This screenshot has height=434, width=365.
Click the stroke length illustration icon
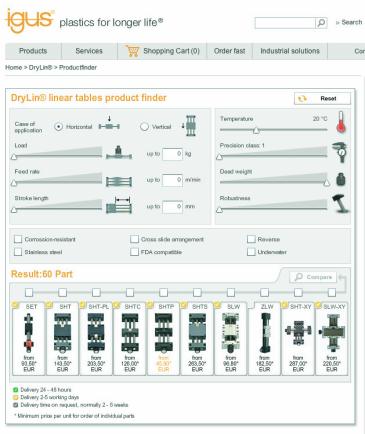pyautogui.click(x=119, y=205)
